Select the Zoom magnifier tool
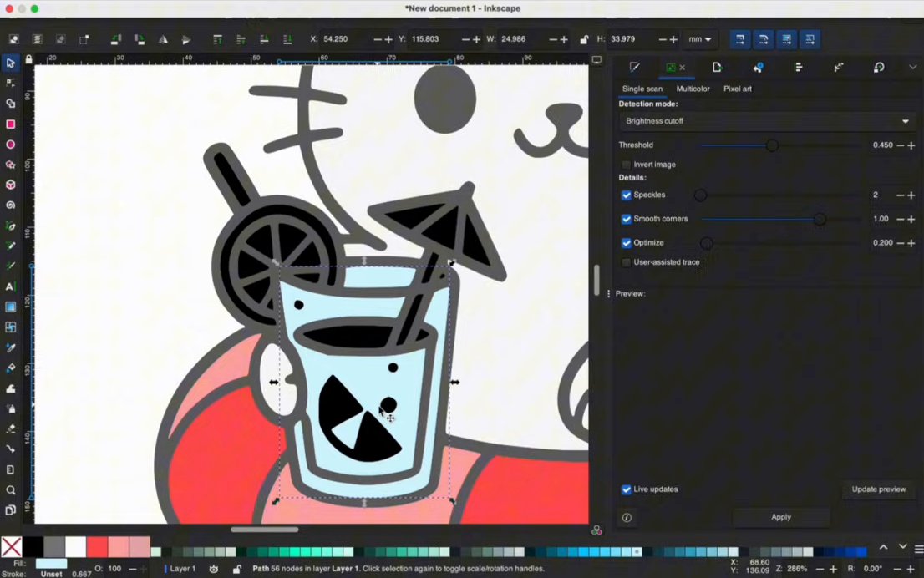The width and height of the screenshot is (924, 578). coord(10,490)
